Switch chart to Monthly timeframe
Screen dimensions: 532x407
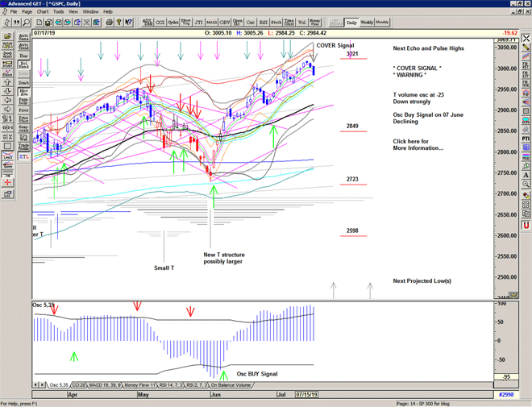click(383, 23)
